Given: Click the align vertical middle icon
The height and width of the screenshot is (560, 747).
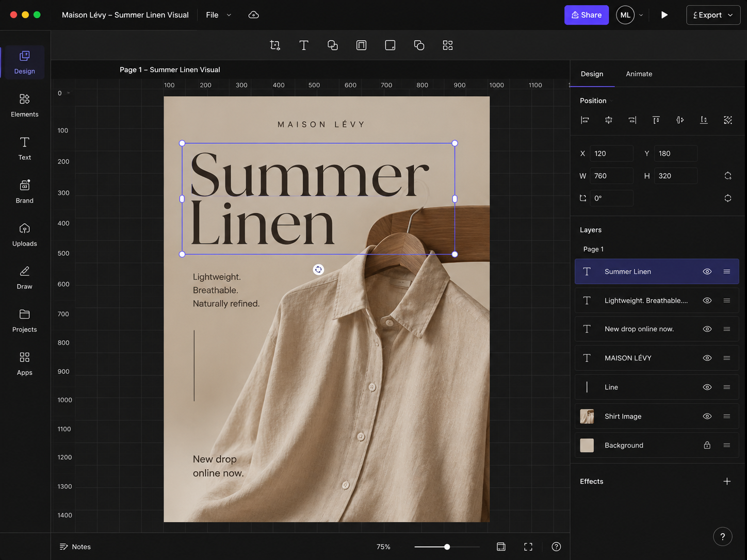Looking at the screenshot, I should [680, 120].
